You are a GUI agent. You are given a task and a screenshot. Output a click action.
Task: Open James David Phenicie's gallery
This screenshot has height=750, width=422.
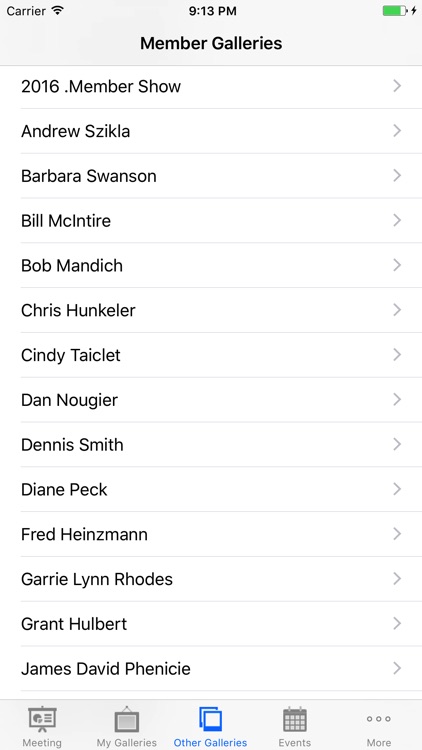point(211,669)
